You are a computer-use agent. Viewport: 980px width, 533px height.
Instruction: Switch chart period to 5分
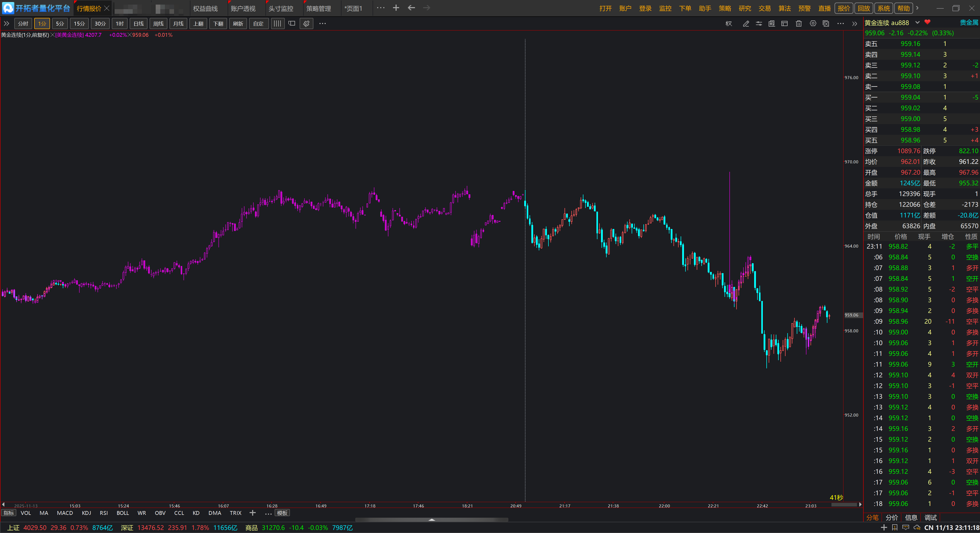coord(60,23)
